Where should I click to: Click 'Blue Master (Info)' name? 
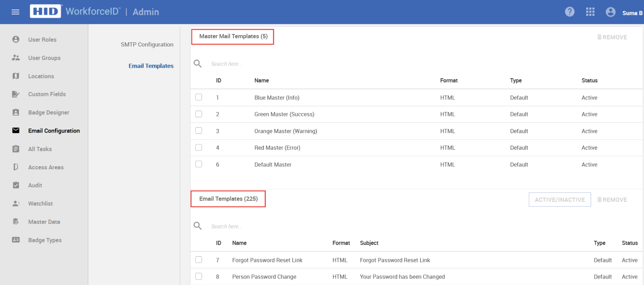click(277, 98)
